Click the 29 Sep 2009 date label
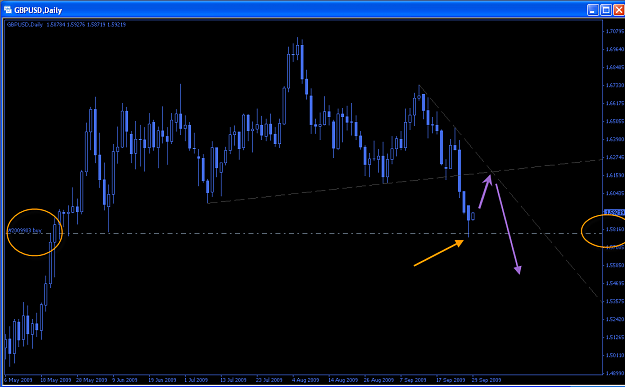 click(x=487, y=380)
